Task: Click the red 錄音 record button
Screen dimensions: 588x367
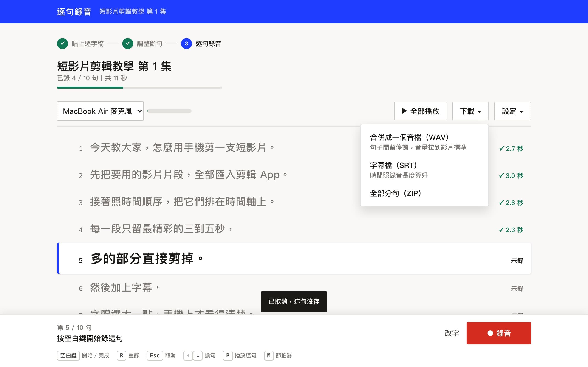Action: click(499, 333)
